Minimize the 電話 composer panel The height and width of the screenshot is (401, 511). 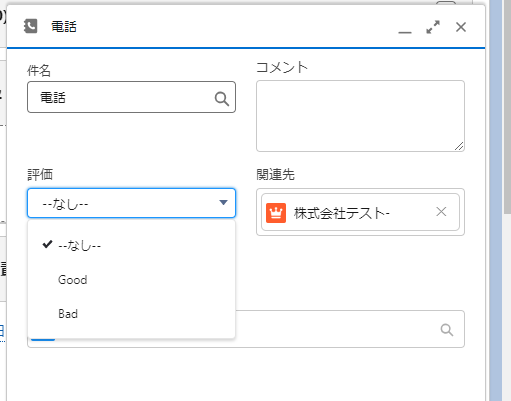pyautogui.click(x=405, y=32)
